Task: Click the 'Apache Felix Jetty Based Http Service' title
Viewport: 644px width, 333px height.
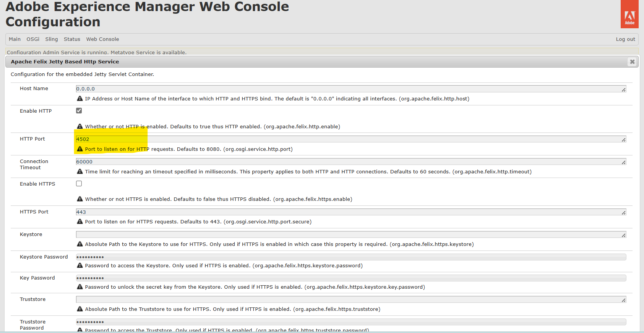Action: click(x=65, y=61)
